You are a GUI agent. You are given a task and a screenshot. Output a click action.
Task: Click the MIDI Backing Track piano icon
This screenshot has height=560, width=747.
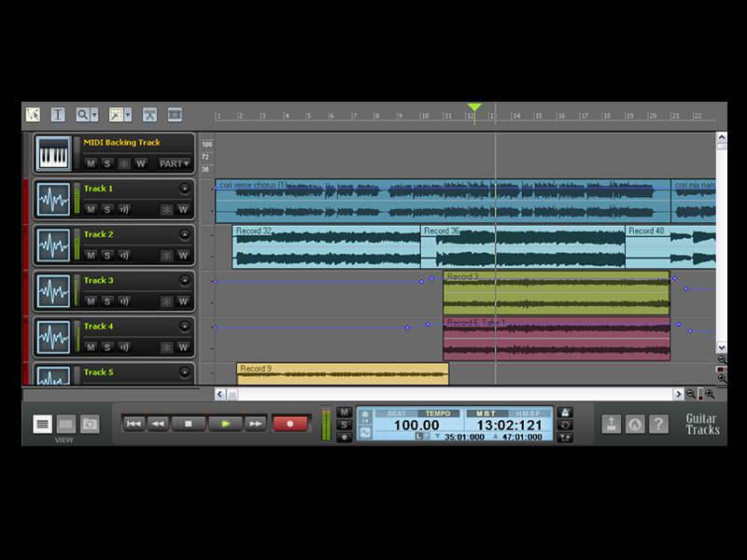click(x=53, y=154)
